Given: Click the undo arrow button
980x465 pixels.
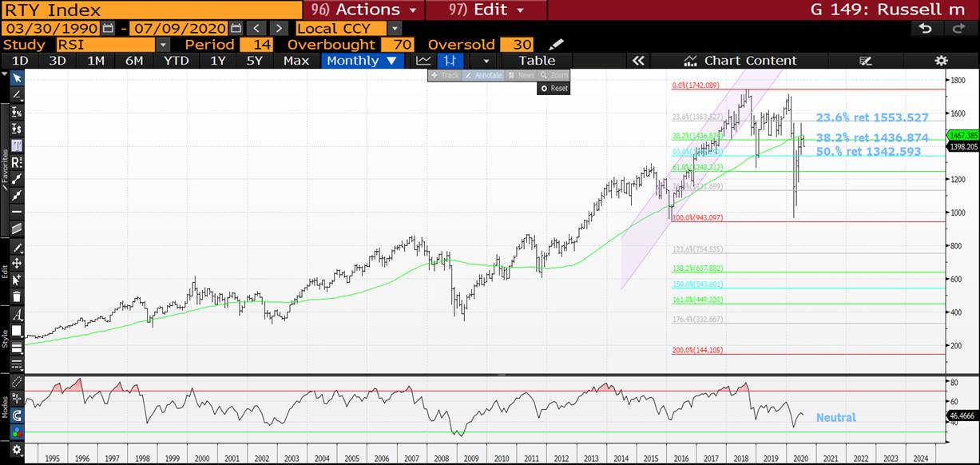Looking at the screenshot, I should [x=925, y=28].
